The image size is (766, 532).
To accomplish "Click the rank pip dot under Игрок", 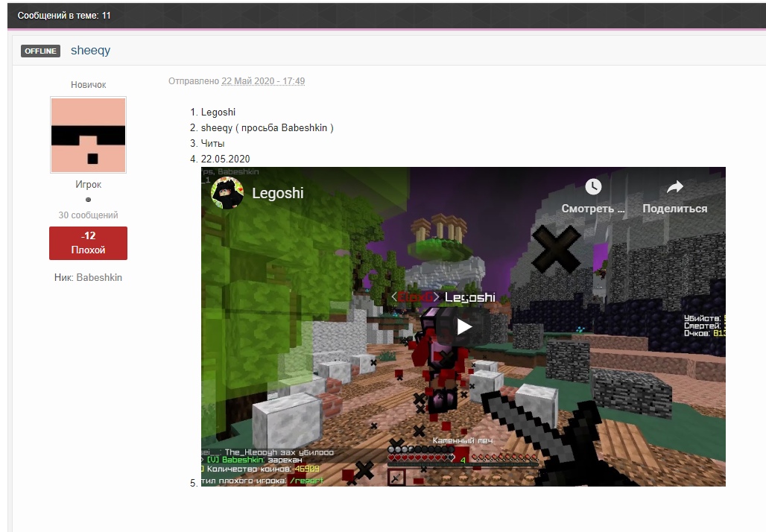I will pyautogui.click(x=89, y=200).
